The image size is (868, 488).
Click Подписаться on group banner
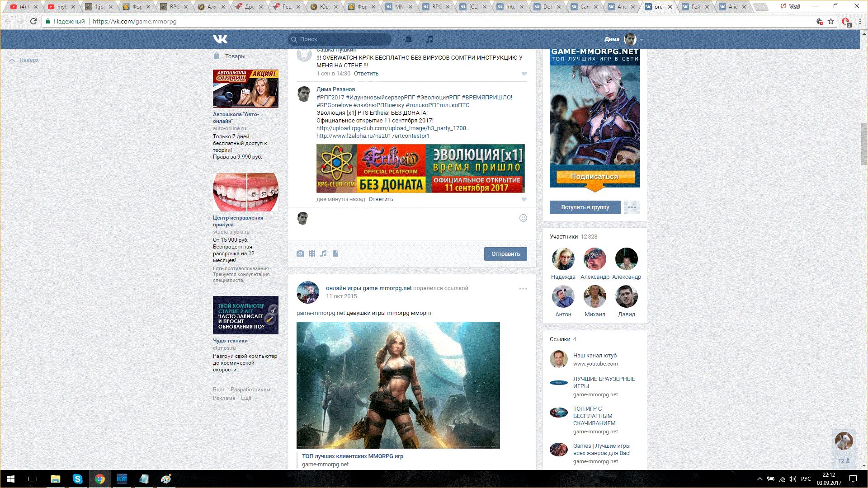(x=594, y=177)
